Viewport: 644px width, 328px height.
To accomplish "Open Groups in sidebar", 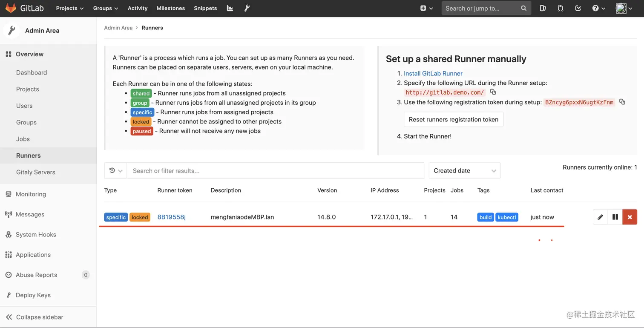I will [26, 122].
